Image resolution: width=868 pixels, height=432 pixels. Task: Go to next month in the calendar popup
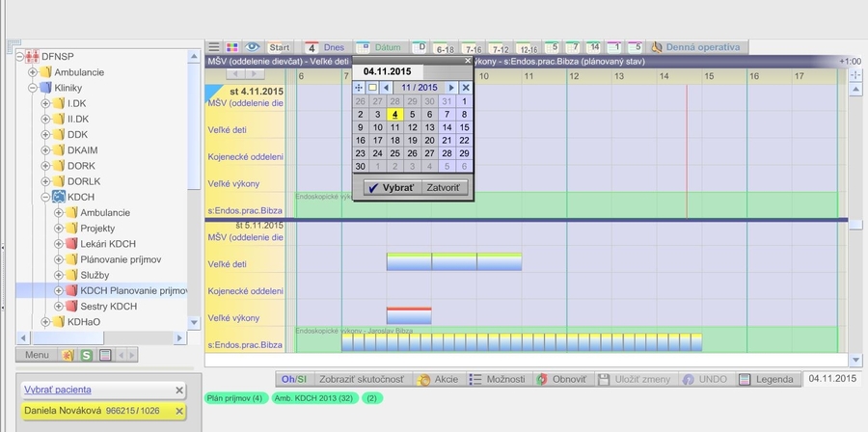click(451, 87)
